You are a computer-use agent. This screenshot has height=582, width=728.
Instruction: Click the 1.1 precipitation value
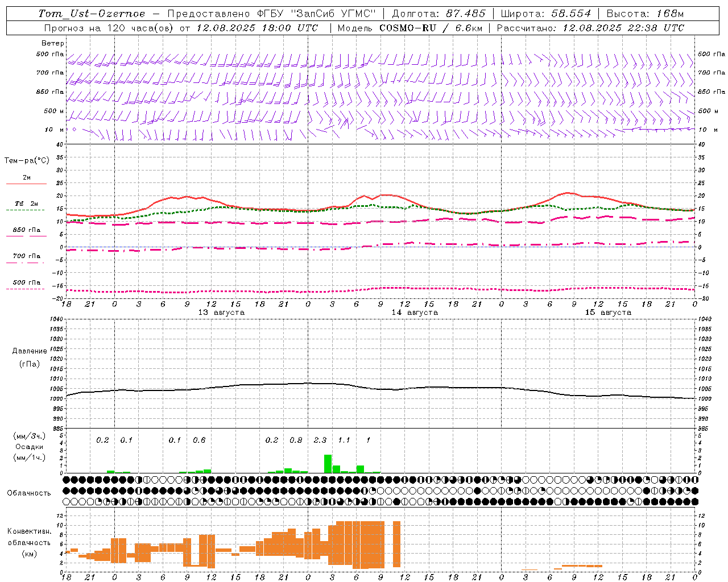point(344,440)
